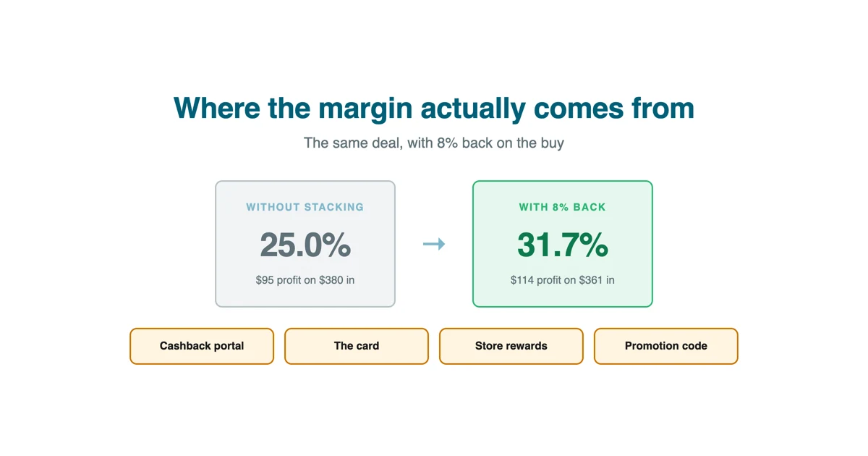
Task: Click the arrow between the two cards
Action: pos(434,245)
